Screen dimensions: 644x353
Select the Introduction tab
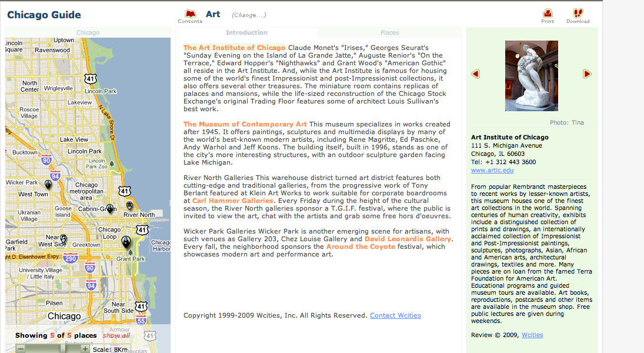246,33
